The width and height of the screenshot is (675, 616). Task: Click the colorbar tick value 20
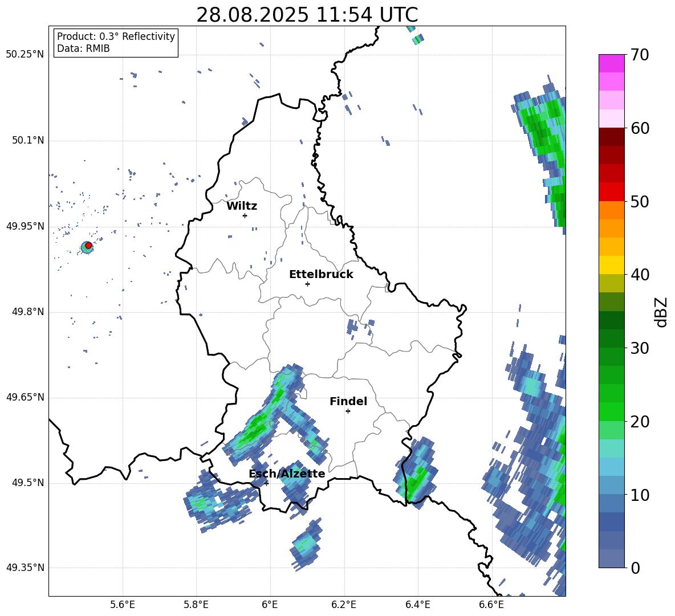coord(640,422)
